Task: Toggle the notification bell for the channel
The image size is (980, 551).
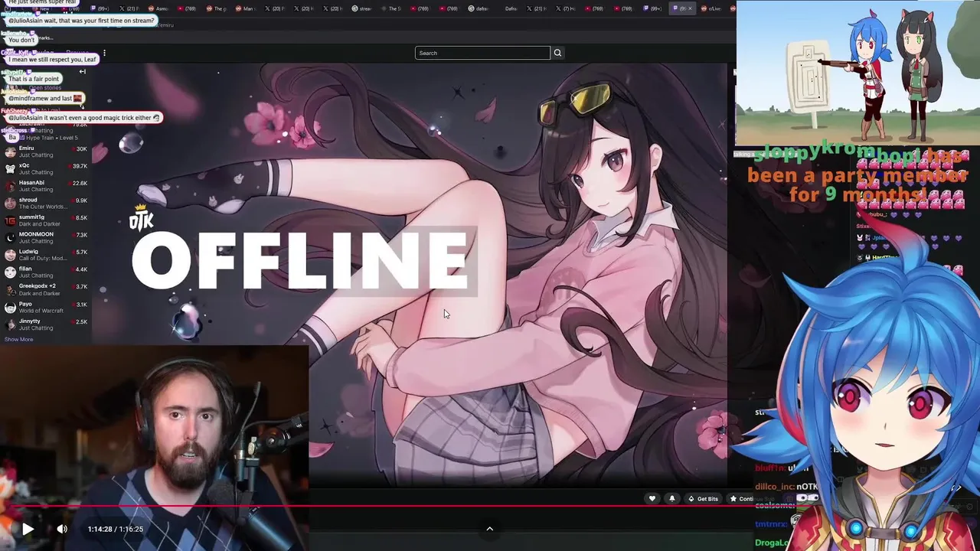Action: 672,499
